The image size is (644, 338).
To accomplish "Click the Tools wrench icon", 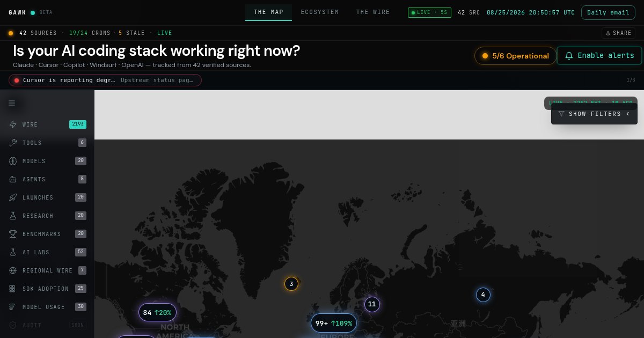I will click(13, 143).
